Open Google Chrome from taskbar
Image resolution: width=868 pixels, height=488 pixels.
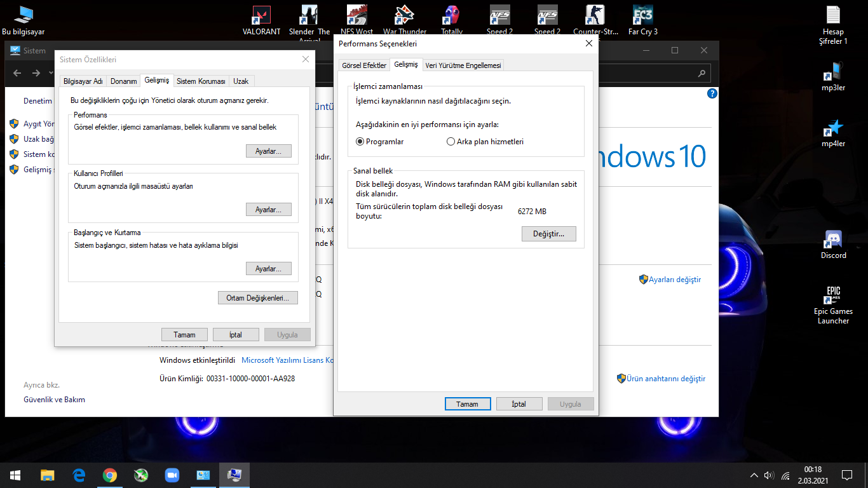(110, 475)
